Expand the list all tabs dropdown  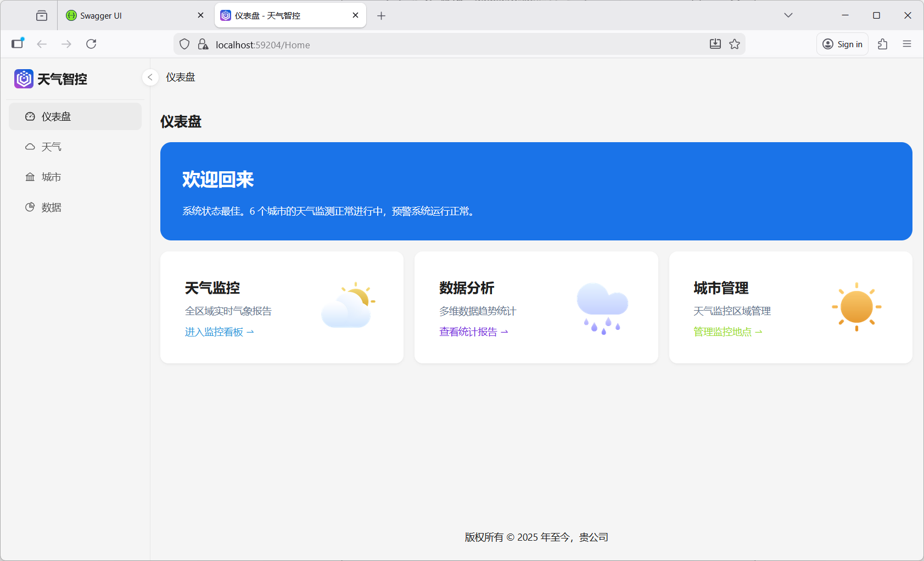pos(788,15)
